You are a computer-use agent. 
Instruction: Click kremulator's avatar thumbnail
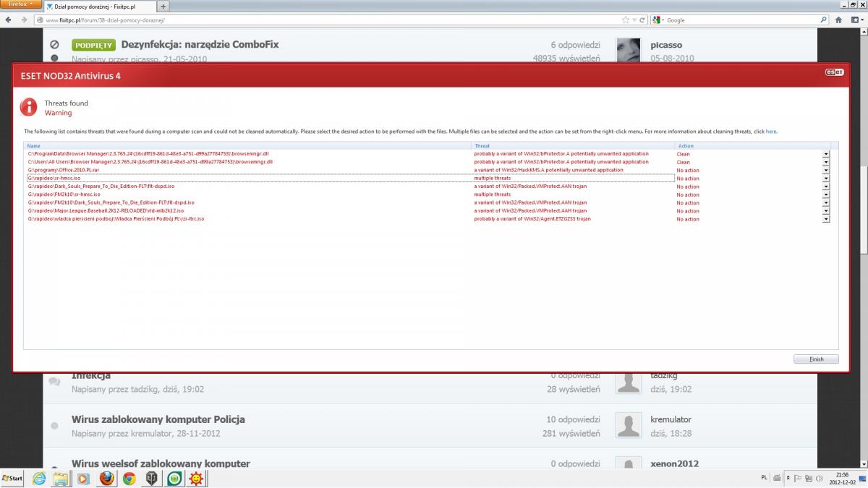point(628,426)
